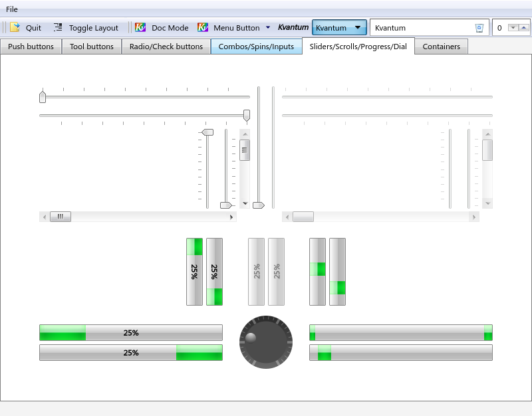Clear the Kvantum text field with its icon
Viewport: 532px width, 416px height.
[x=479, y=28]
